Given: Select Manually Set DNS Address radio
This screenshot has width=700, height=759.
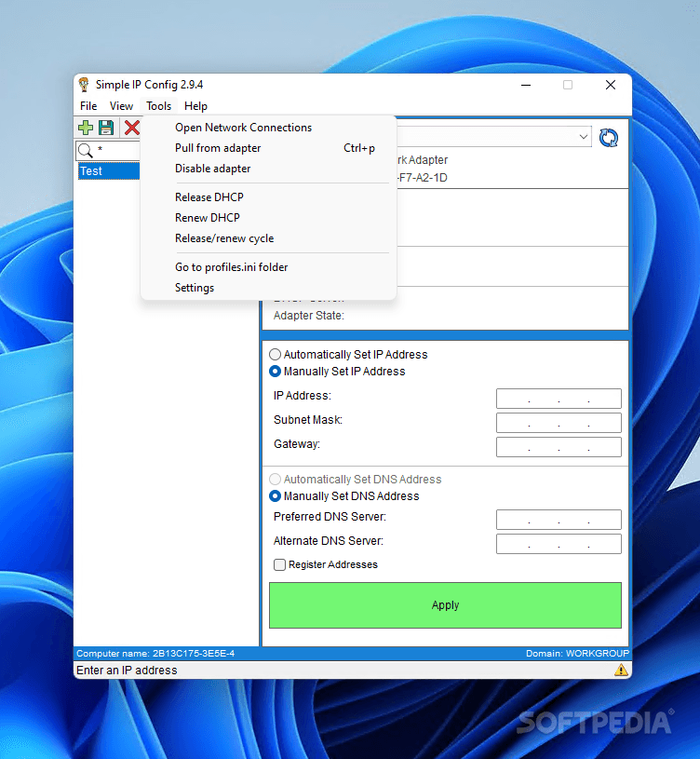Looking at the screenshot, I should (275, 496).
